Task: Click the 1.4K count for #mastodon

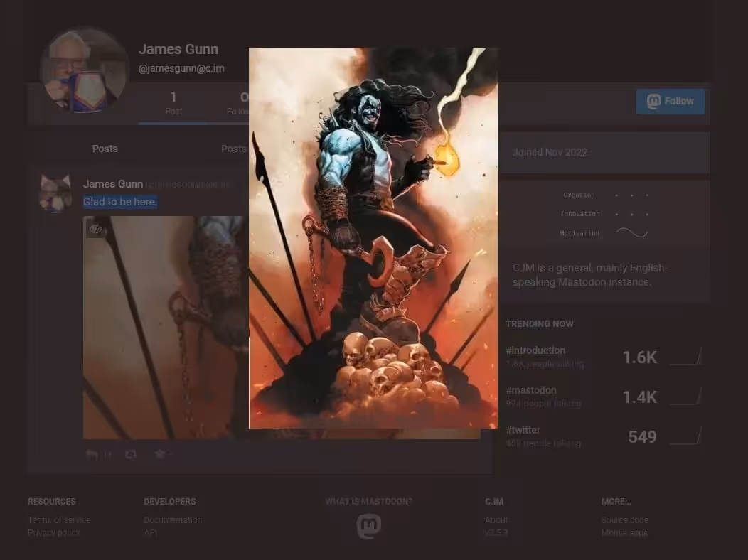Action: [640, 397]
